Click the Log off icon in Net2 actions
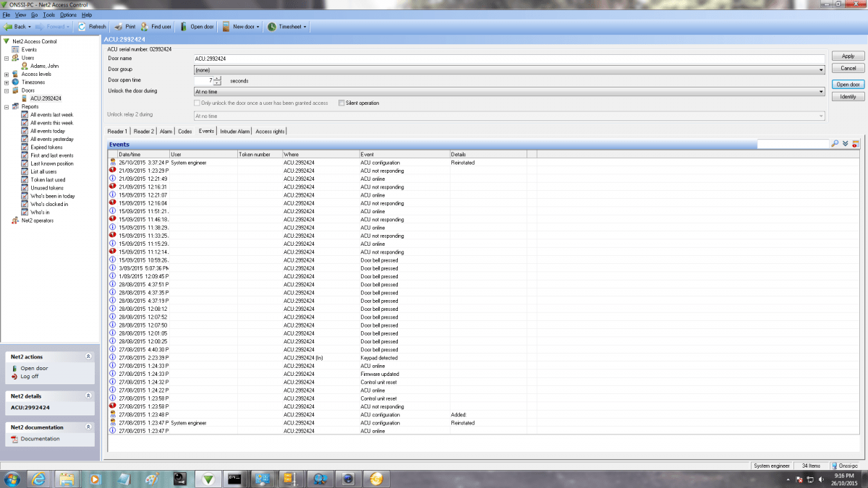Screen dimensions: 868x488 click(x=14, y=377)
